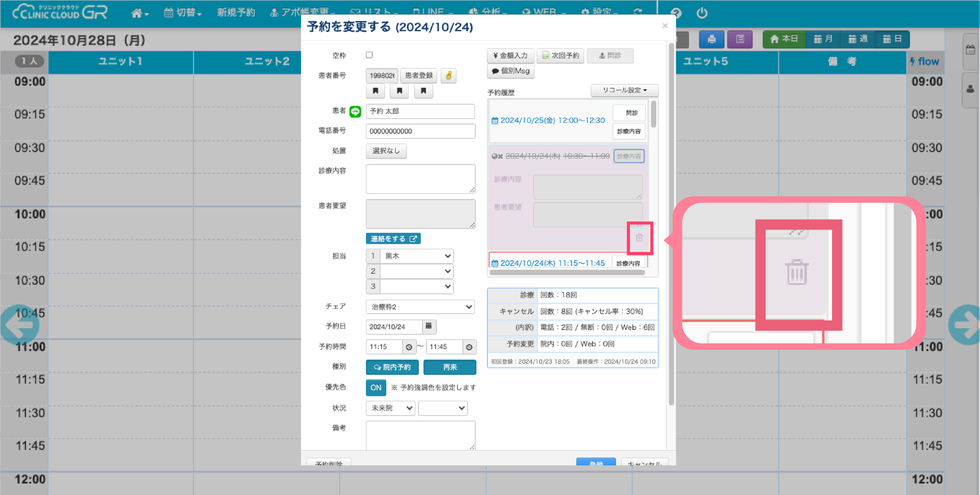Screen dimensions: 980x495
Task: Click the printer icon button
Action: tap(711, 39)
